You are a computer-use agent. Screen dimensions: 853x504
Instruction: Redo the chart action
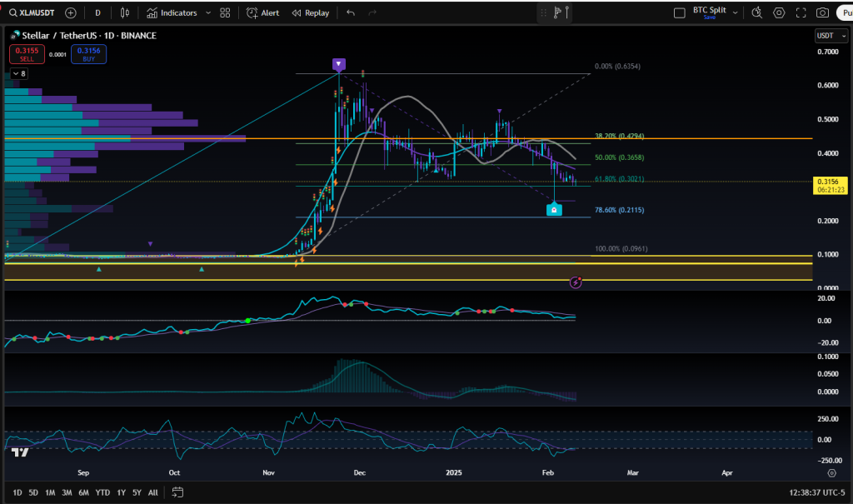pos(372,12)
